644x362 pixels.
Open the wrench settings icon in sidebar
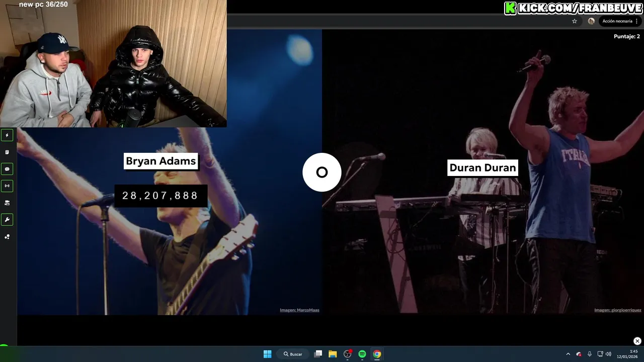pos(7,220)
